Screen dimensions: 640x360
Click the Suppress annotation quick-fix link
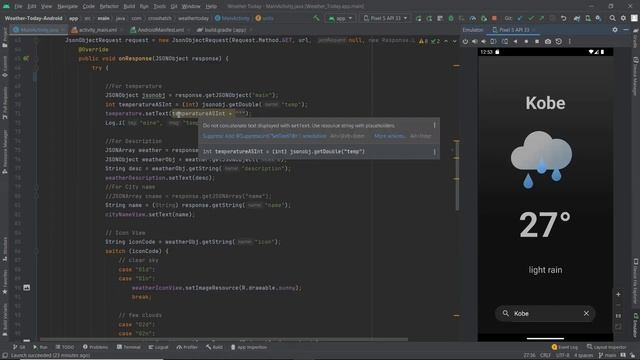pyautogui.click(x=264, y=136)
